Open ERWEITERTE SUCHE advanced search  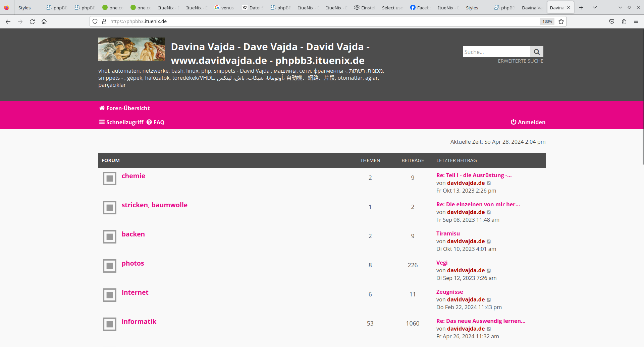click(x=520, y=61)
